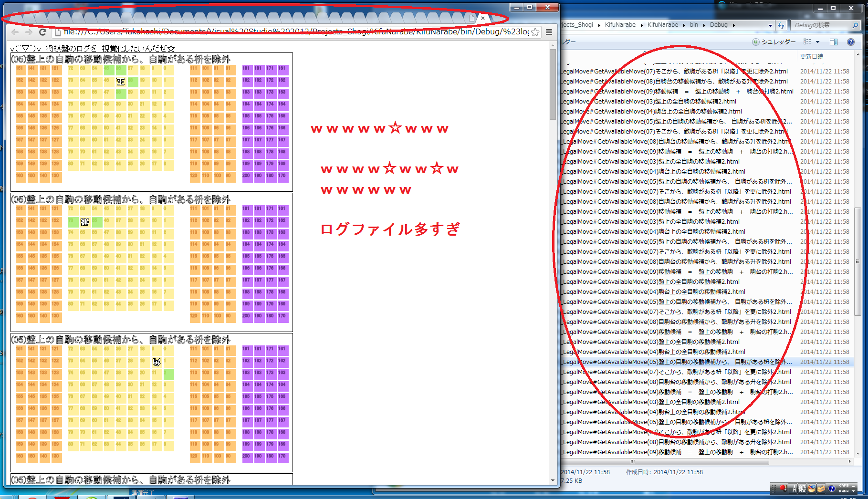Open the view options dropdown arrow
Image resolution: width=868 pixels, height=499 pixels.
[817, 42]
